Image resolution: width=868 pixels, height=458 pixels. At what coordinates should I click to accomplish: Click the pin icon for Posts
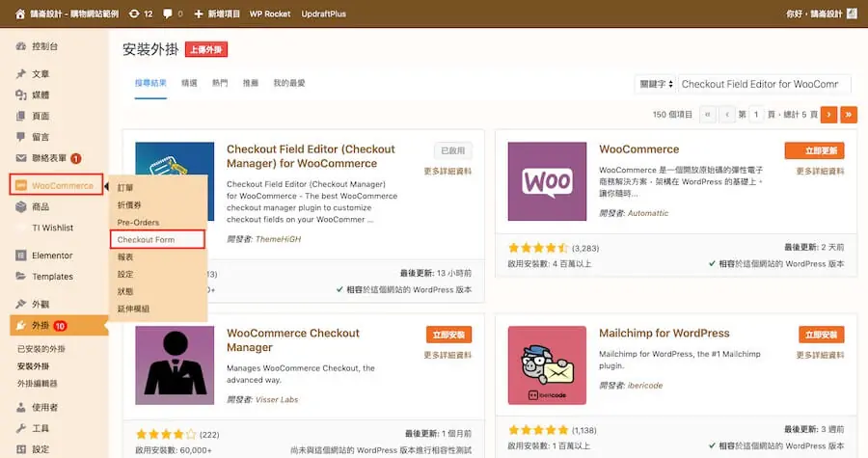click(x=21, y=73)
